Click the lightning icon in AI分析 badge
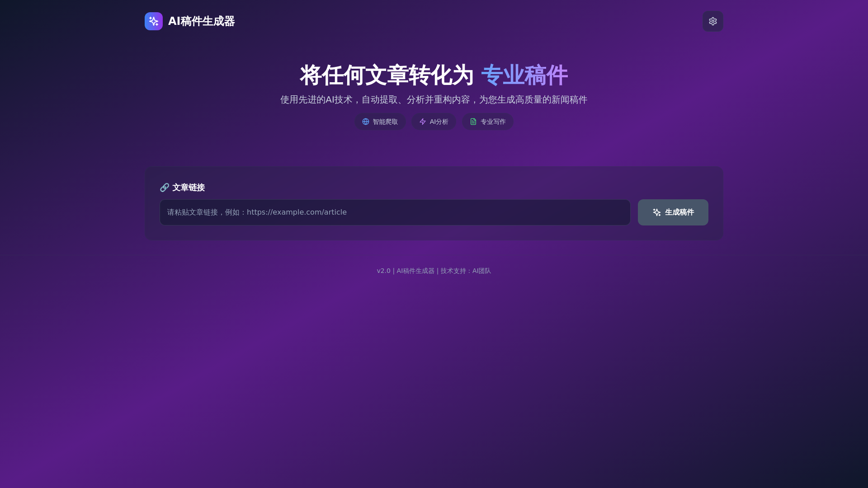Screen dimensions: 868x488 (x=423, y=122)
